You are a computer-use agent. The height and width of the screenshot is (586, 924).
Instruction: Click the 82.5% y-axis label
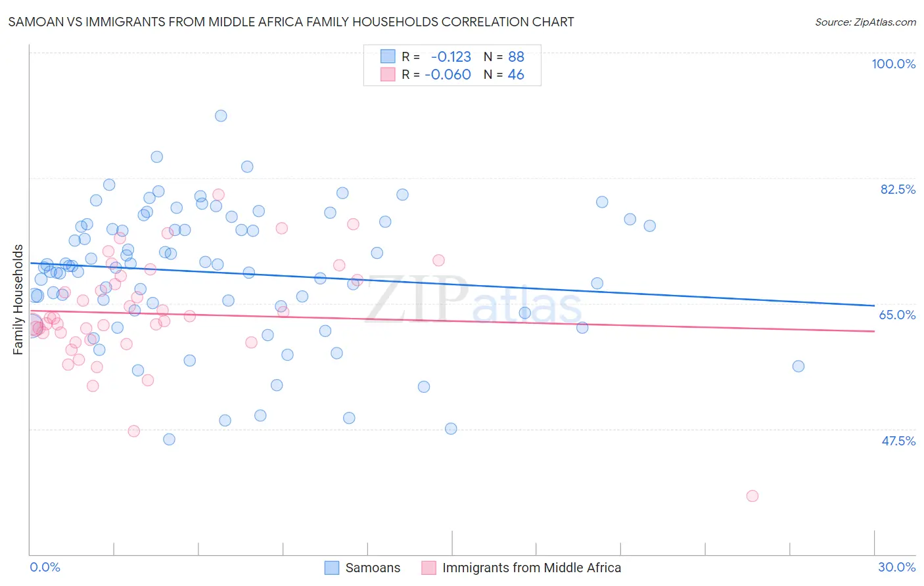point(898,189)
